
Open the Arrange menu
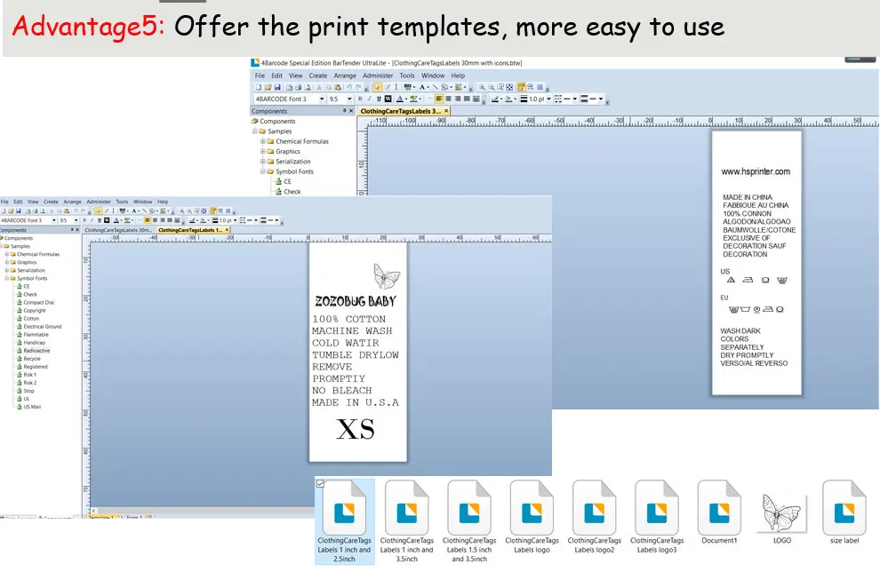(x=345, y=75)
